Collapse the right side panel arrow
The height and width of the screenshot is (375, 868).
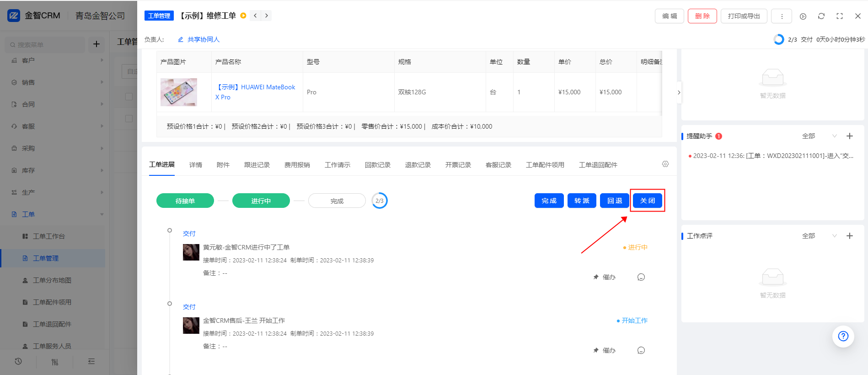679,92
